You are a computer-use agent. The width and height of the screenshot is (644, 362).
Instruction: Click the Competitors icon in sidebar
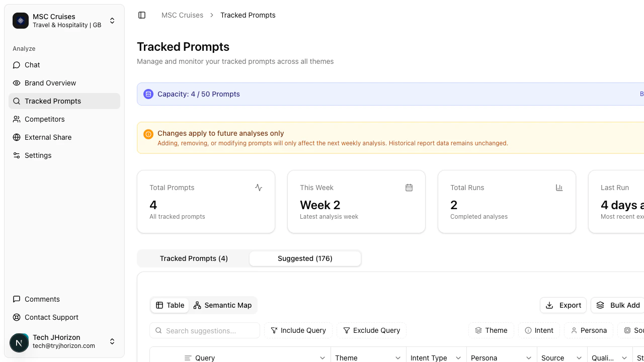point(18,119)
